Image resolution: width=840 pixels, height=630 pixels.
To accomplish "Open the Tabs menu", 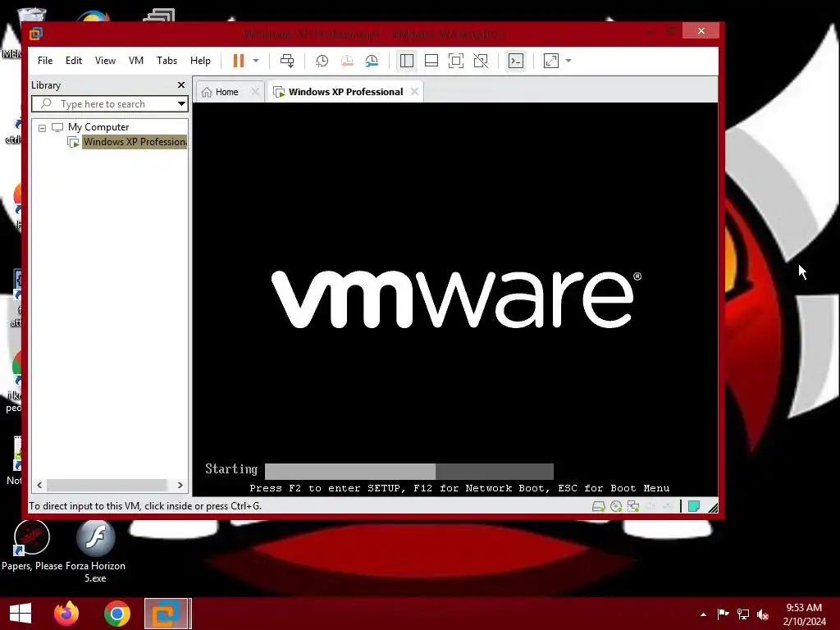I will (x=167, y=61).
